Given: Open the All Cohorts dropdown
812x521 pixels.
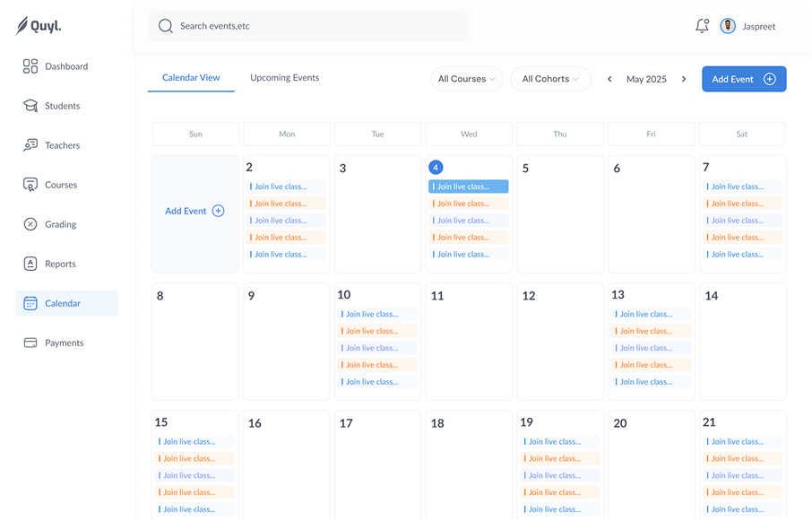Looking at the screenshot, I should coord(550,79).
